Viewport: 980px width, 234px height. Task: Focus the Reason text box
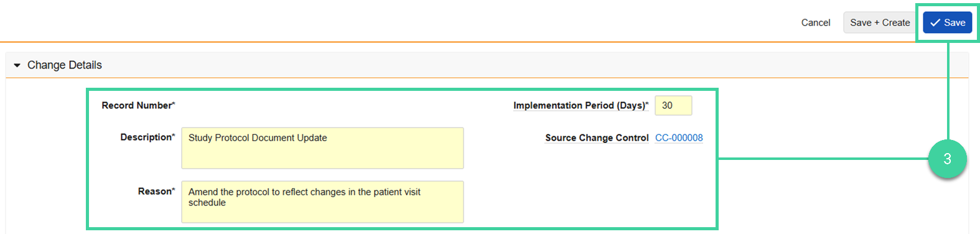pos(322,202)
